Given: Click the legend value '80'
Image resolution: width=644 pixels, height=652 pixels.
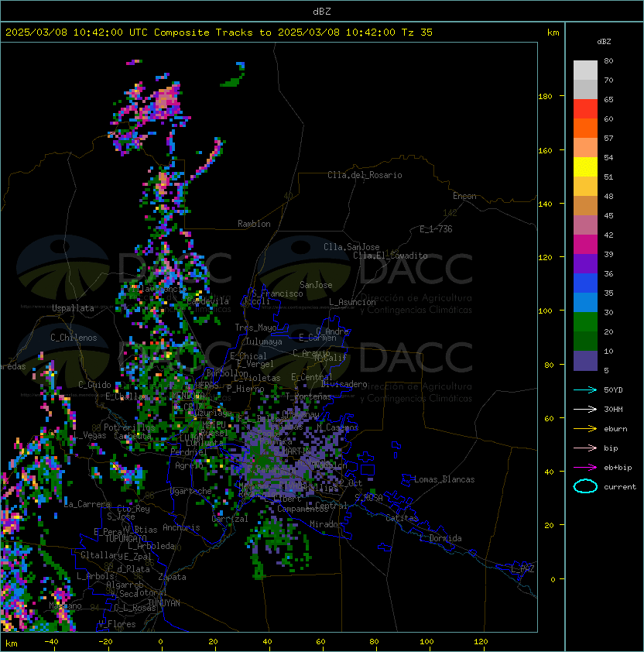Looking at the screenshot, I should point(608,60).
